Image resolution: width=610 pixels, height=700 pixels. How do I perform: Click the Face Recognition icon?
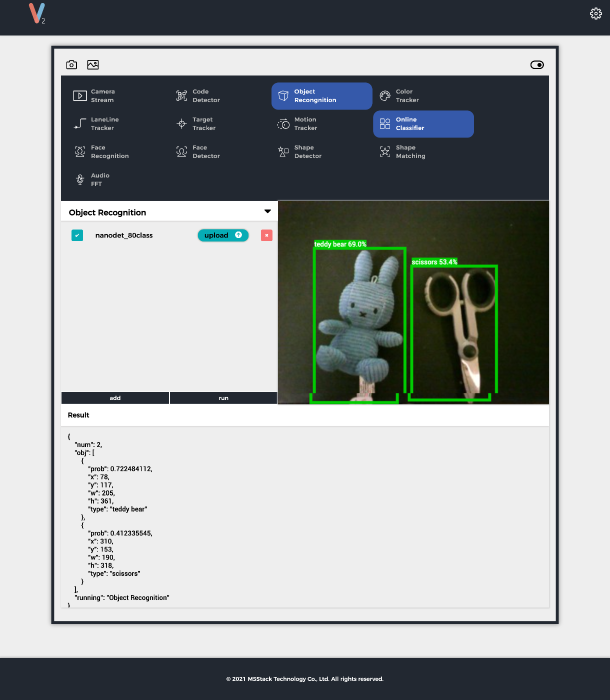pyautogui.click(x=80, y=152)
